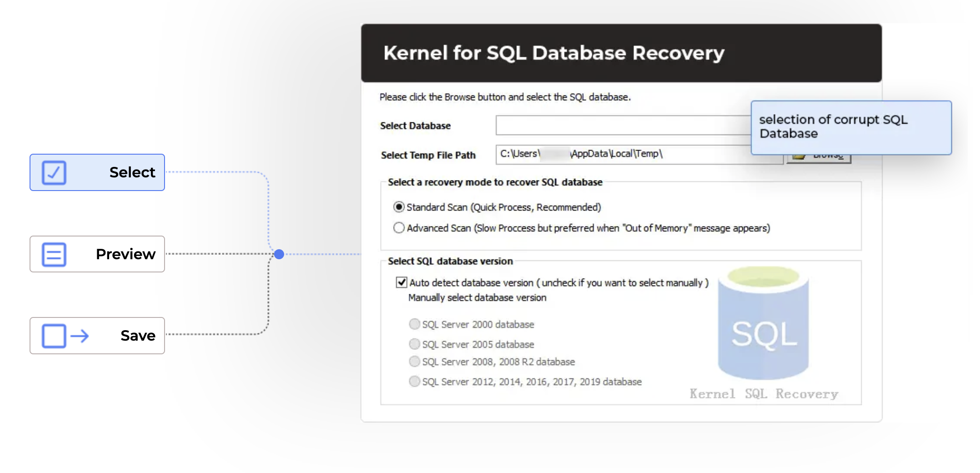The image size is (980, 473).
Task: Click the document icon in the Preview step
Action: tap(54, 254)
